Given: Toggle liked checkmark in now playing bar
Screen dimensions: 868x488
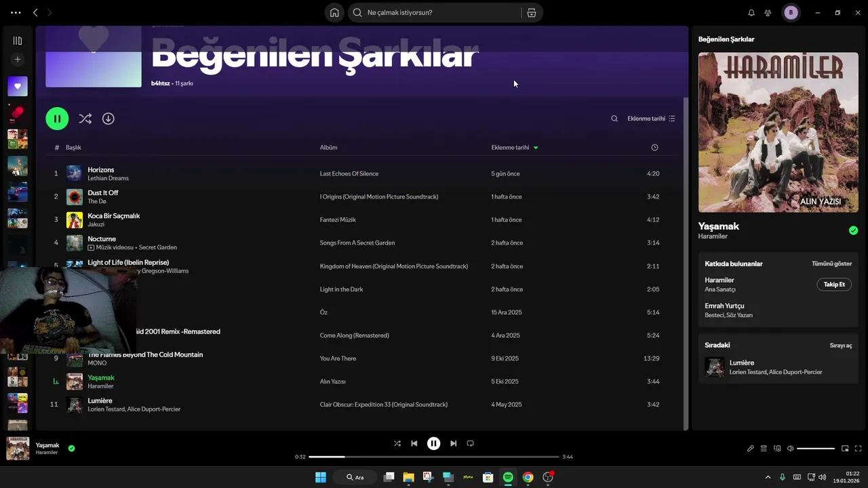Looking at the screenshot, I should 71,448.
